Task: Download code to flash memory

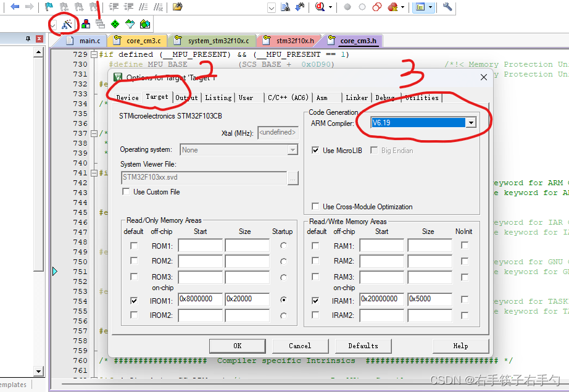Action: tap(299, 7)
